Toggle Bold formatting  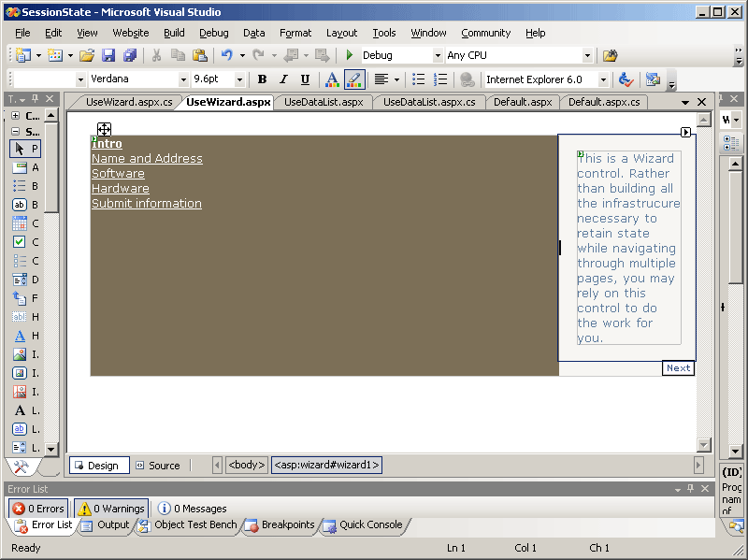tap(262, 79)
